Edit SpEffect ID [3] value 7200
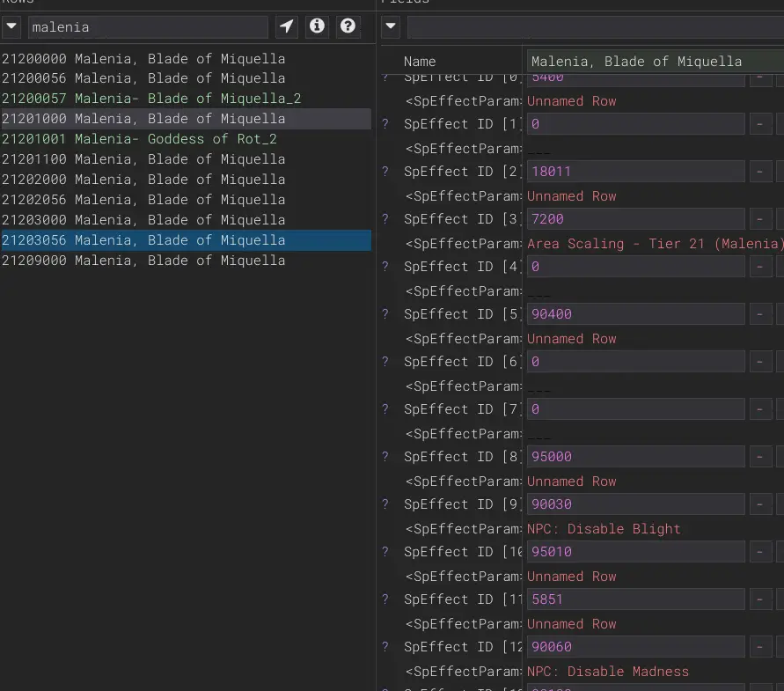784x691 pixels. 635,219
